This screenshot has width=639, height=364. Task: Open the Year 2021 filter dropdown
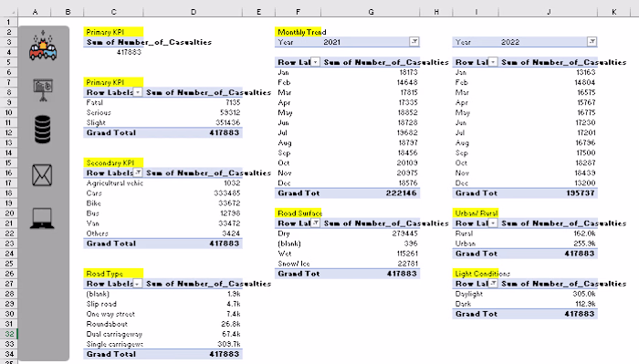414,42
